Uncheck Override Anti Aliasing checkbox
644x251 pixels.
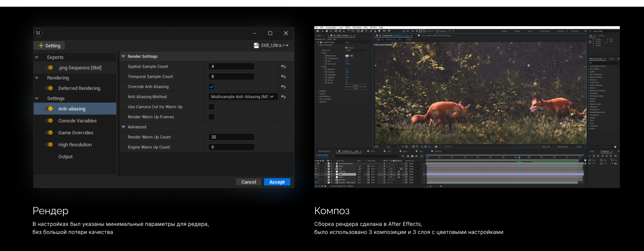(212, 86)
